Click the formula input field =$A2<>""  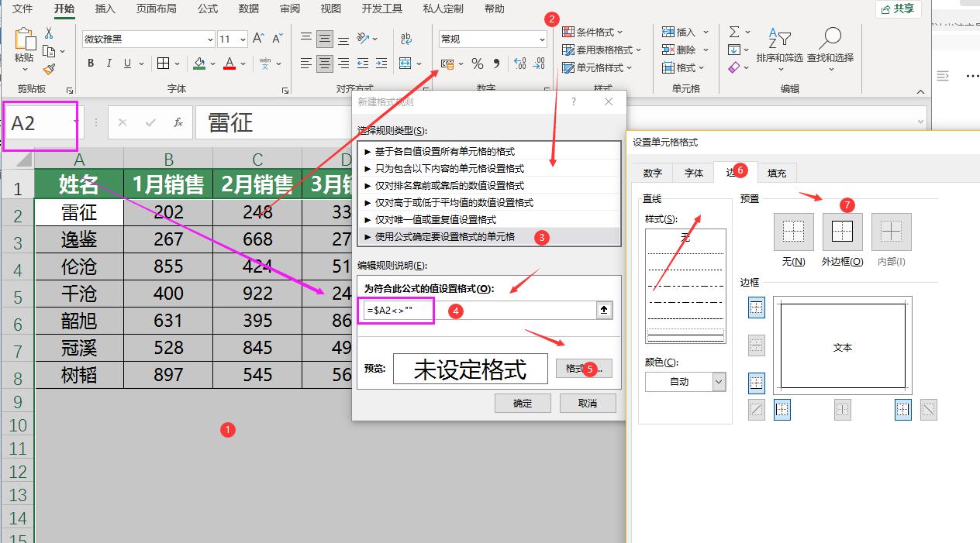[478, 310]
